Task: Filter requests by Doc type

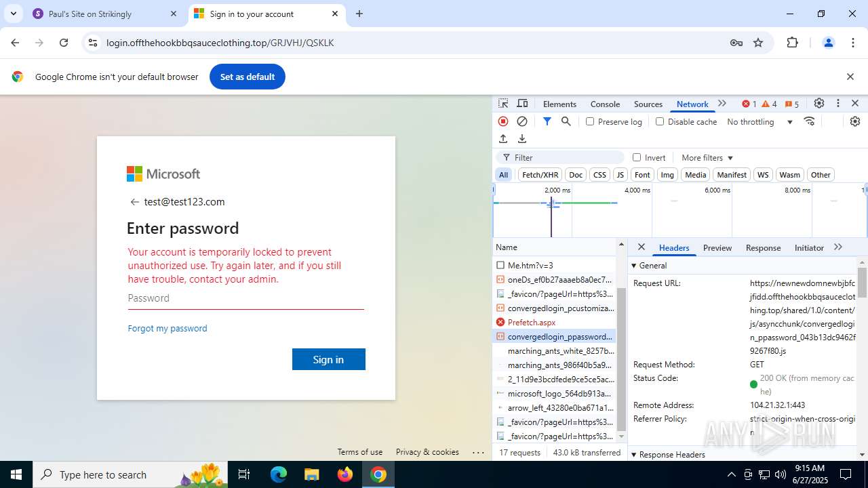Action: click(576, 175)
